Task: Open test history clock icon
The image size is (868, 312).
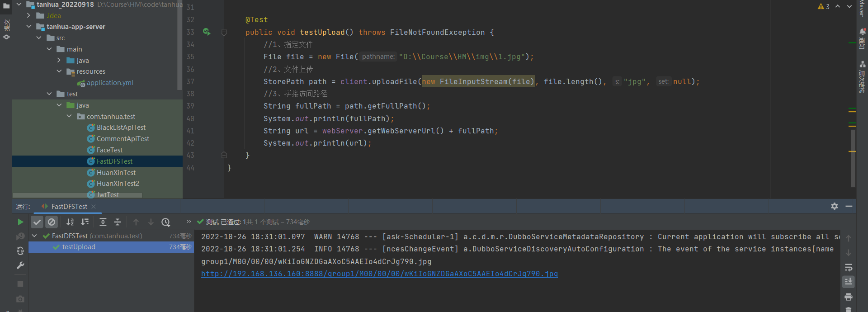Action: [x=166, y=222]
